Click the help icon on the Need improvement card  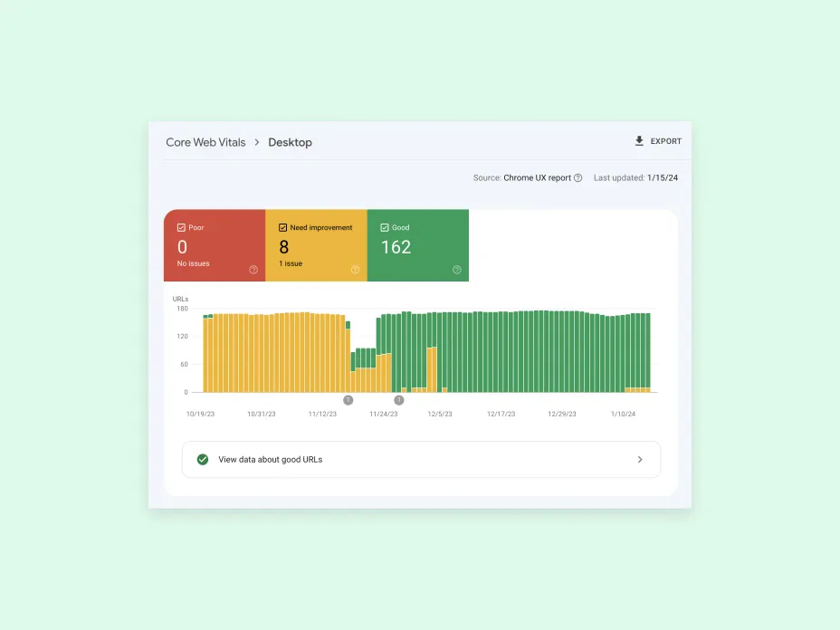point(355,269)
